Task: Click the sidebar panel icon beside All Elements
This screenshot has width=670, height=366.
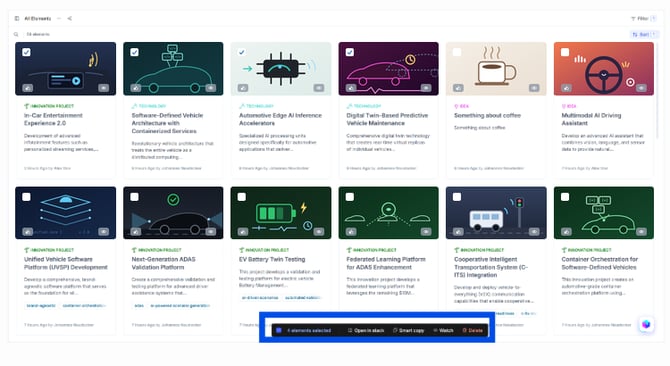Action: pos(17,18)
